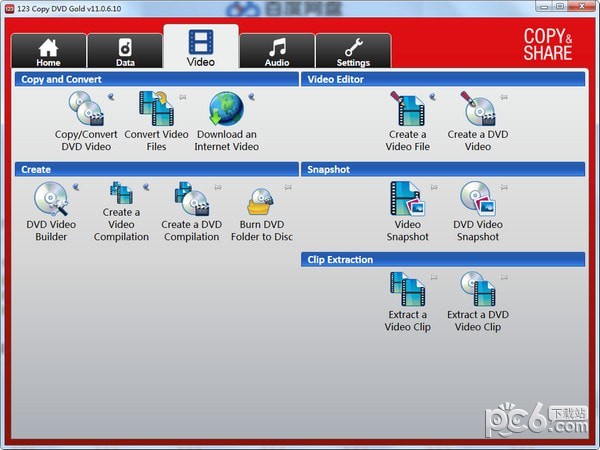Pin Burn DVD Folder to Disc

pyautogui.click(x=288, y=187)
